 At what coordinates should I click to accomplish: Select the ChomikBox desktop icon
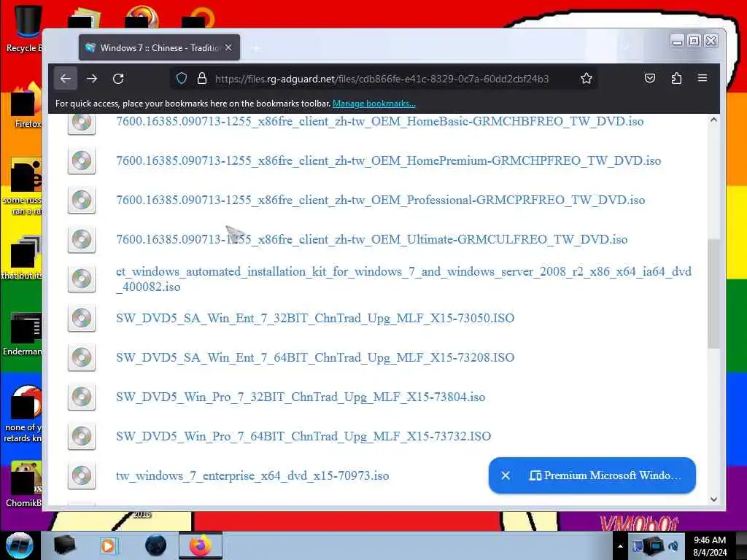point(23,485)
